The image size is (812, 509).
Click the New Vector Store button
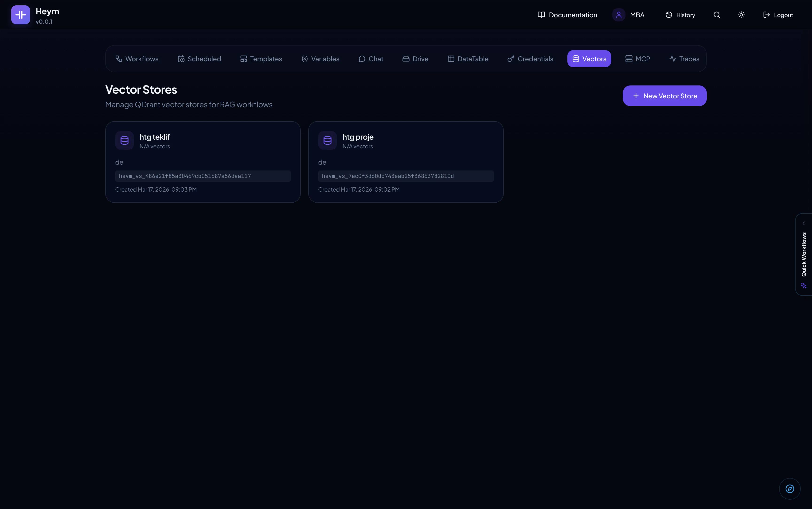pyautogui.click(x=664, y=96)
